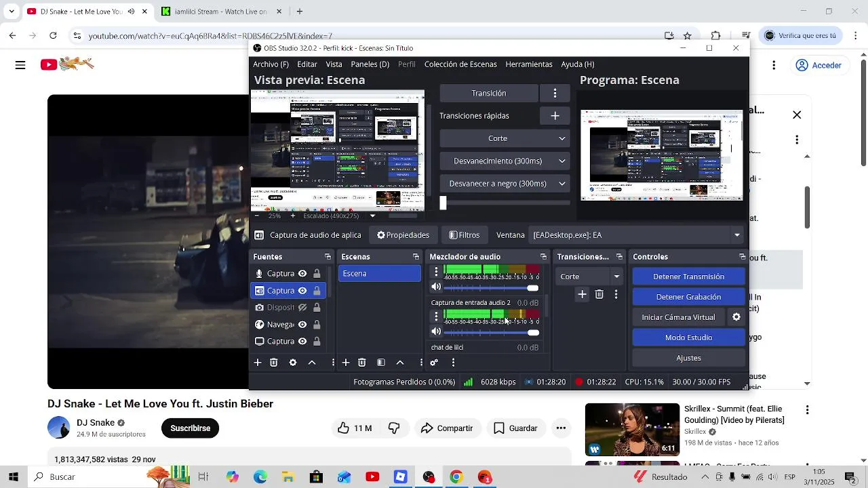Open advanced audio properties gears icon
868x488 pixels.
[x=434, y=363]
